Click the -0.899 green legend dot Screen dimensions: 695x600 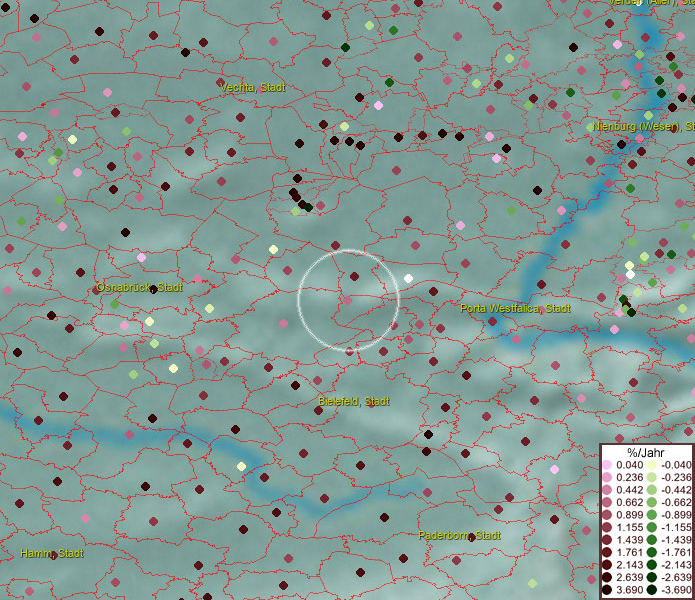click(652, 515)
